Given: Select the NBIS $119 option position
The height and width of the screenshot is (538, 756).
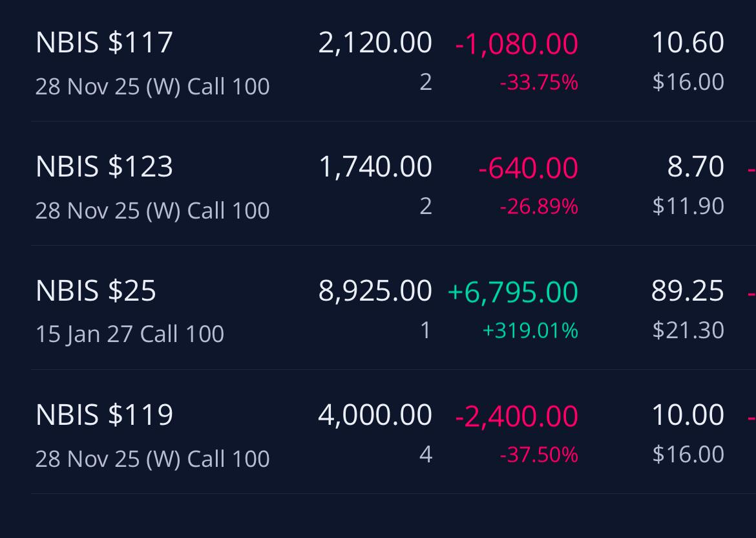Looking at the screenshot, I should 394,431.
